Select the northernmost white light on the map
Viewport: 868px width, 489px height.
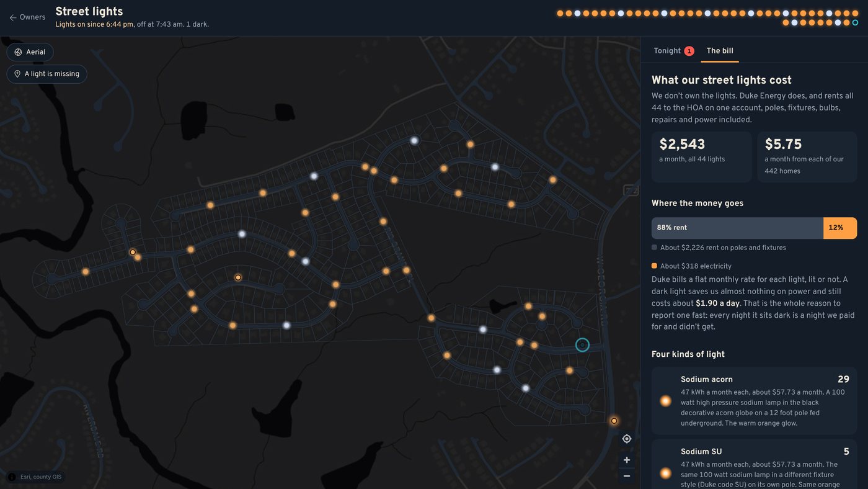[x=414, y=141]
